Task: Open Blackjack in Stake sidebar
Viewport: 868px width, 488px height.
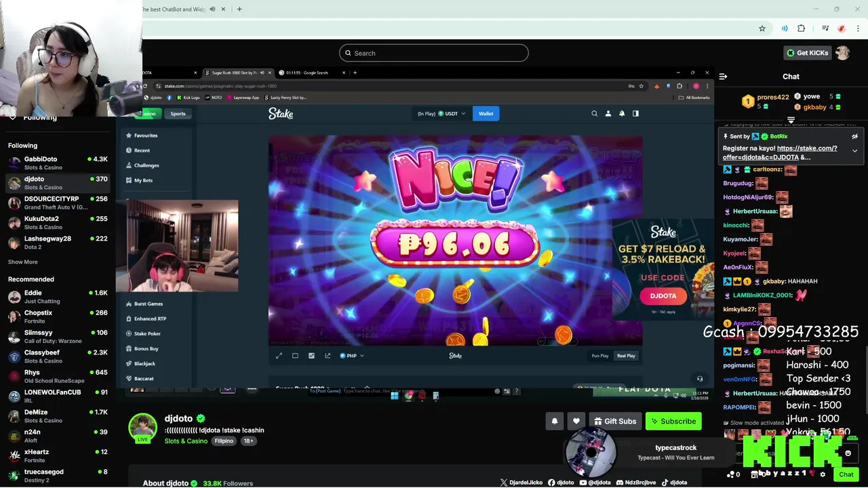Action: 144,363
